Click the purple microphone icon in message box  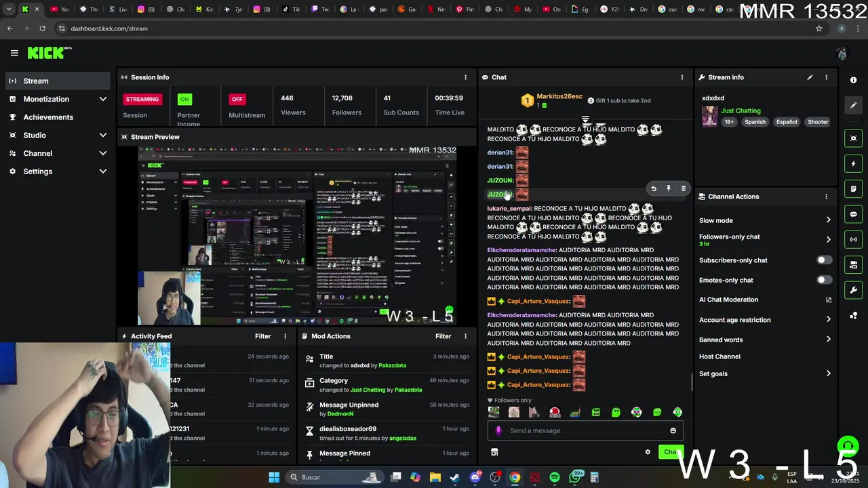click(498, 430)
